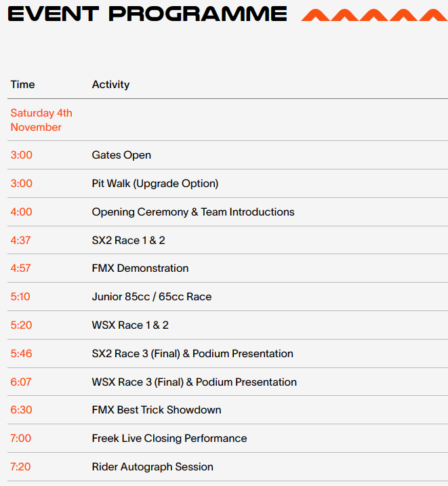448x486 pixels.
Task: Click the Pit Walk (Upgrade Option) entry
Action: pyautogui.click(x=155, y=184)
